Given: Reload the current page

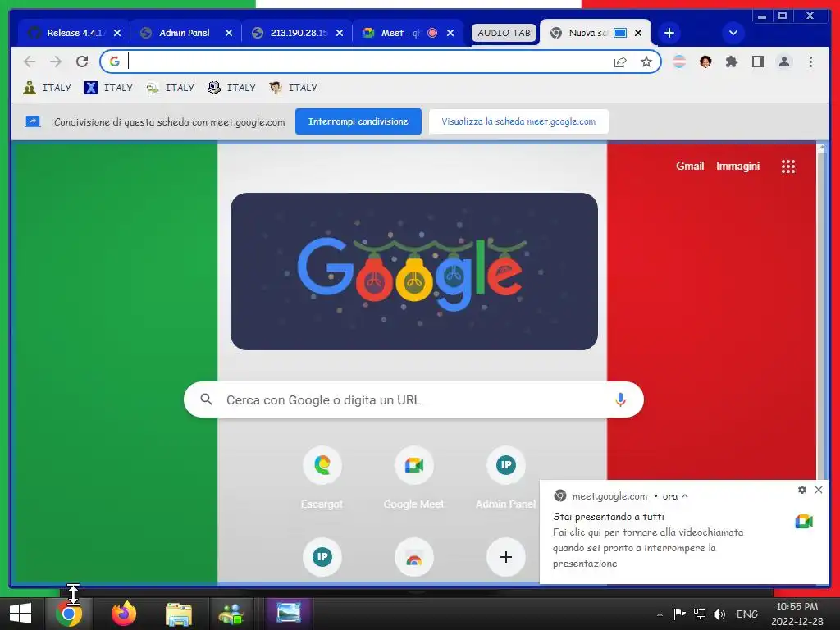Looking at the screenshot, I should (82, 62).
